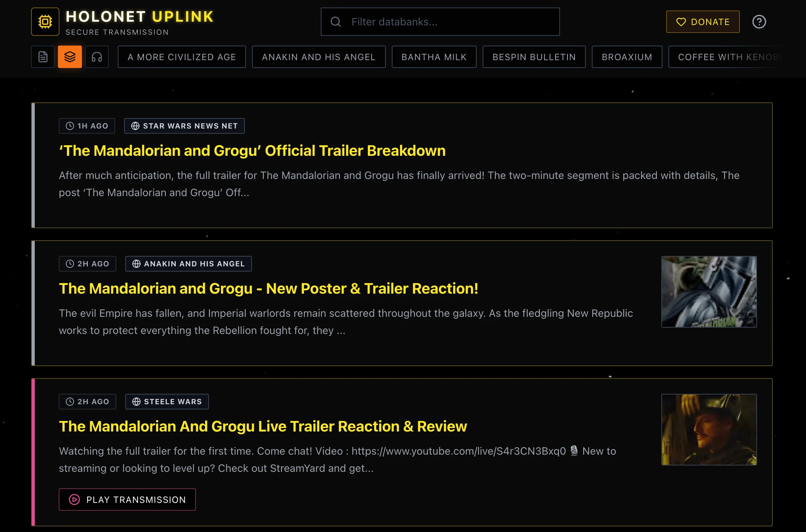This screenshot has width=806, height=532.
Task: Select the document list view icon
Action: coord(43,57)
